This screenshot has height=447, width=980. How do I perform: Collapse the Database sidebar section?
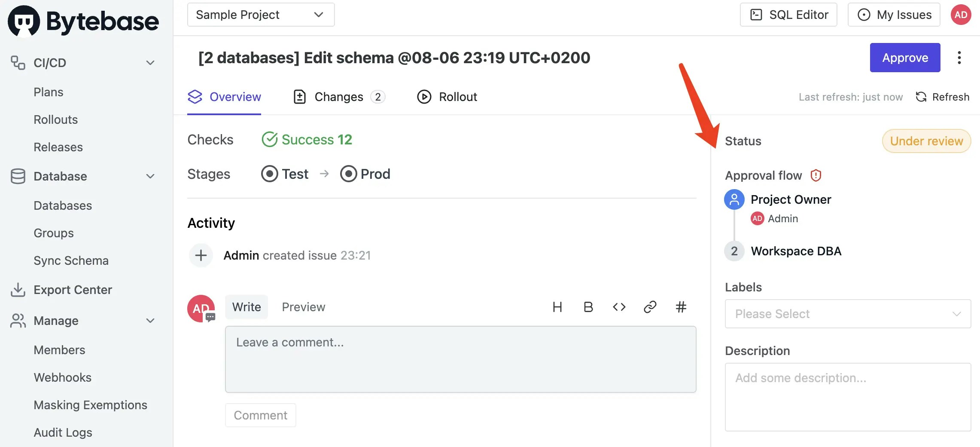click(x=150, y=176)
